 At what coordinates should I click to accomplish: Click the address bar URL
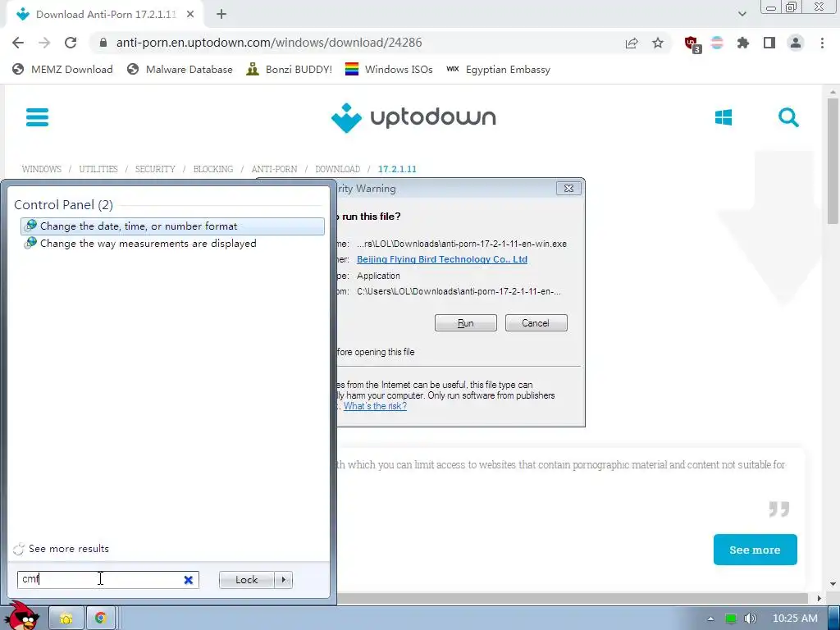click(269, 43)
